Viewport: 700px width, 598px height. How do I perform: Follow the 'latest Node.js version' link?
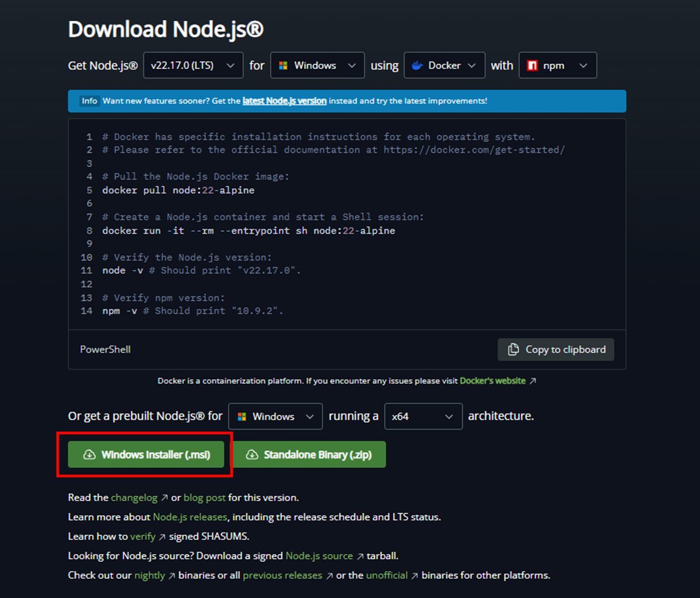285,101
